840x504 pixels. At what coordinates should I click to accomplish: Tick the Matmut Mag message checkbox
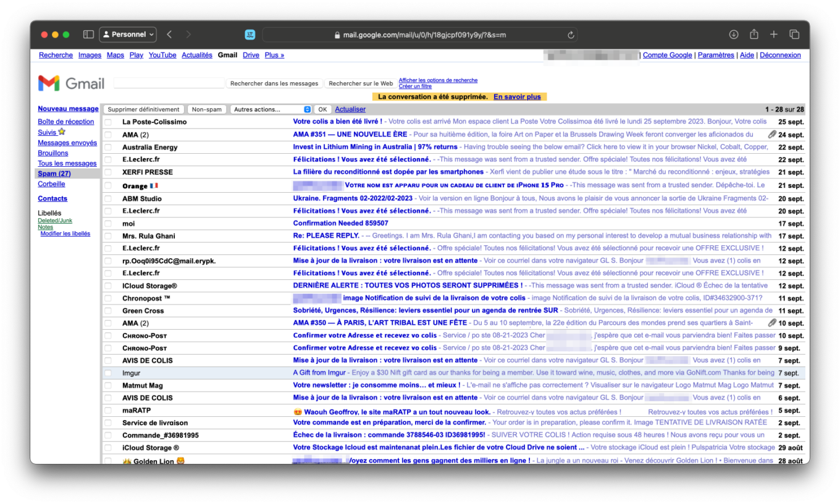coord(108,385)
